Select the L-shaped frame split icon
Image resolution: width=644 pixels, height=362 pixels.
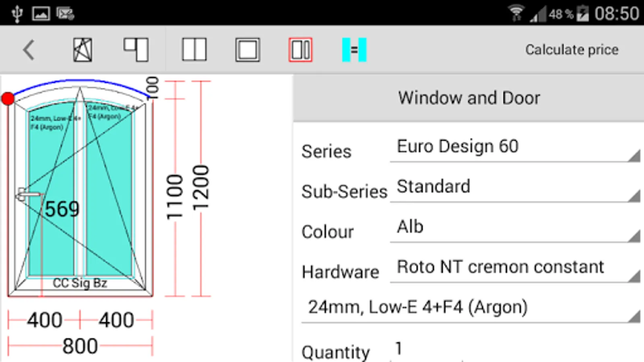136,50
